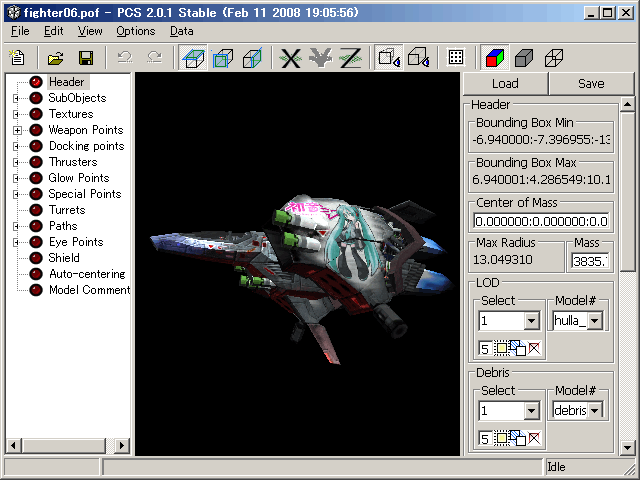Click tree panel scrollbar left arrow
The height and width of the screenshot is (480, 640).
(x=13, y=445)
